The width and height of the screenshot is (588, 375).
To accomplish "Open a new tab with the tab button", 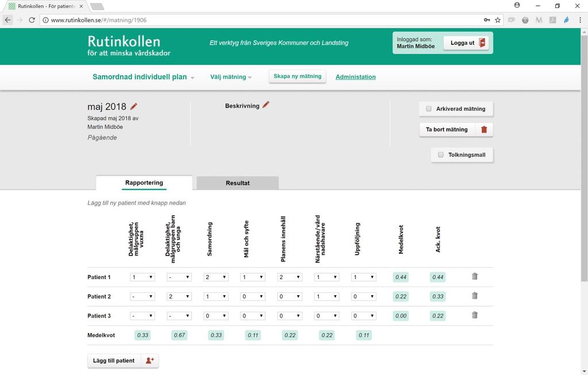I will [x=97, y=6].
